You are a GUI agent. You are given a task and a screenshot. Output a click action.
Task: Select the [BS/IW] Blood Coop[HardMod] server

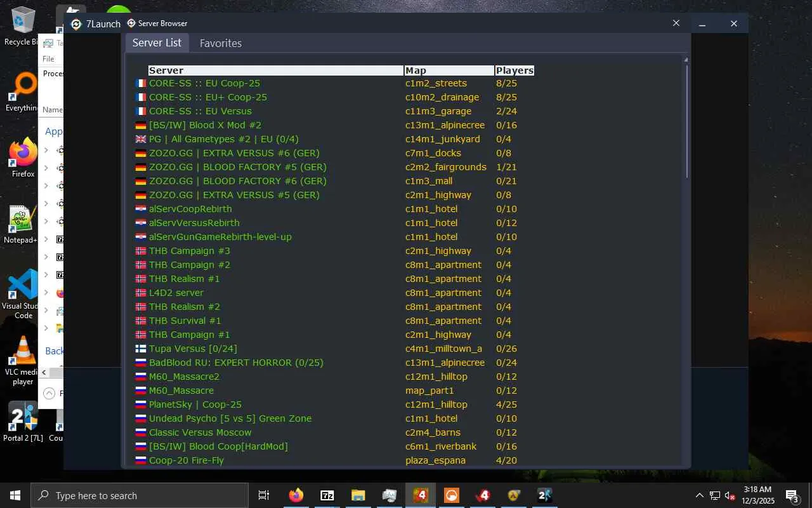pos(218,446)
